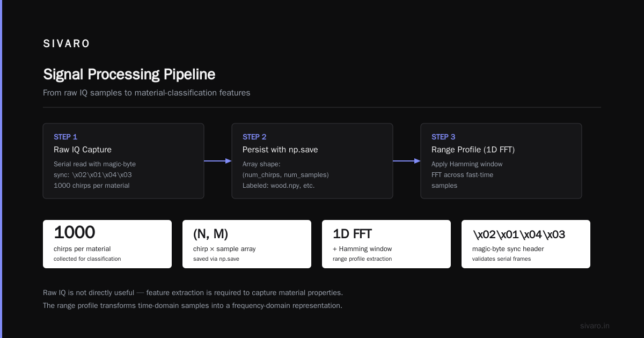The width and height of the screenshot is (644, 338).
Task: Click 'FFT across fast-time' line
Action: tap(462, 175)
